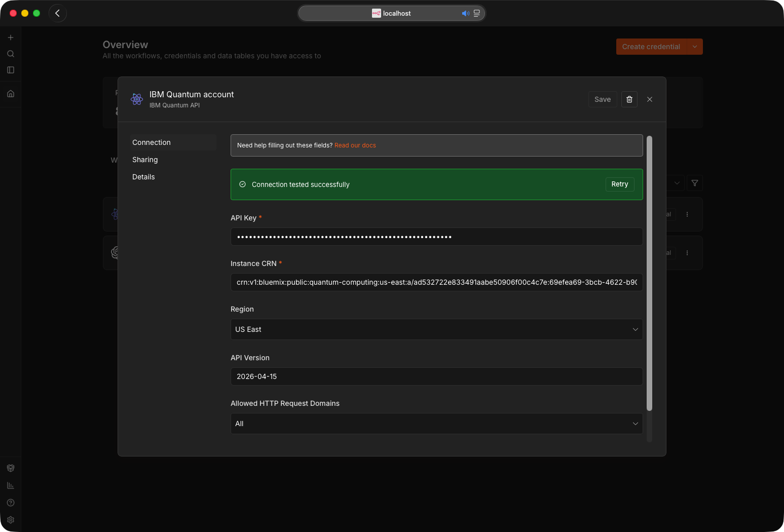Open the sort dropdown left of the filter icon

[x=677, y=183]
